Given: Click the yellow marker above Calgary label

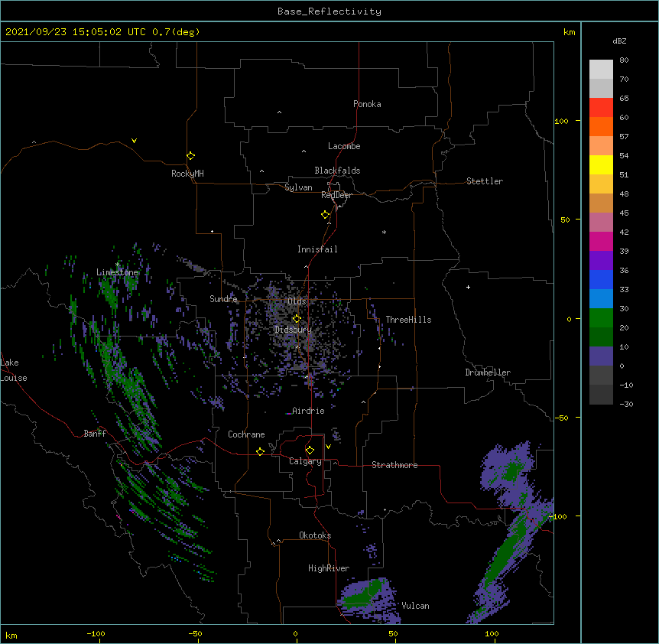Looking at the screenshot, I should [310, 450].
